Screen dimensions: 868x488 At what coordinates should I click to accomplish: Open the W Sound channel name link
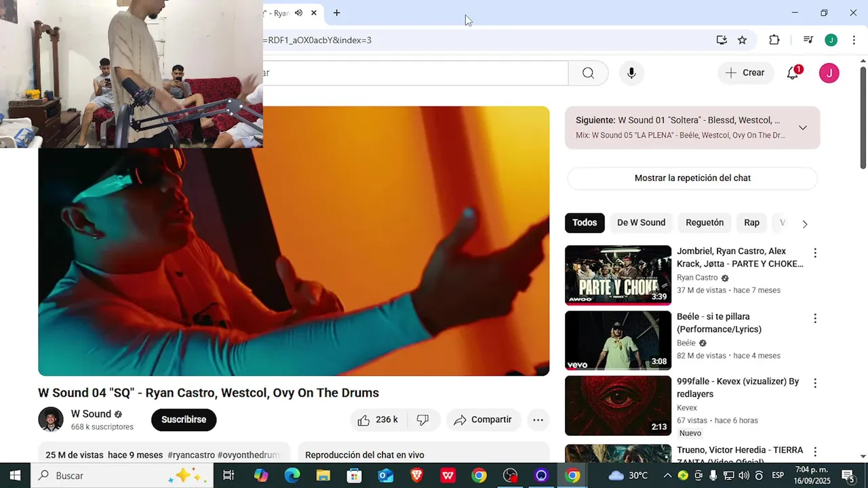pos(91,414)
